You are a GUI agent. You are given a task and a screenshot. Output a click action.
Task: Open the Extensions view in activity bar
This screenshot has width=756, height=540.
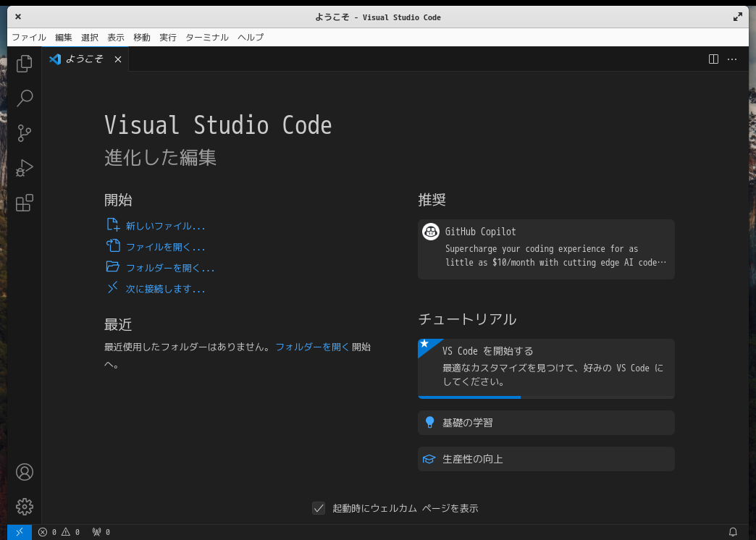click(x=24, y=203)
